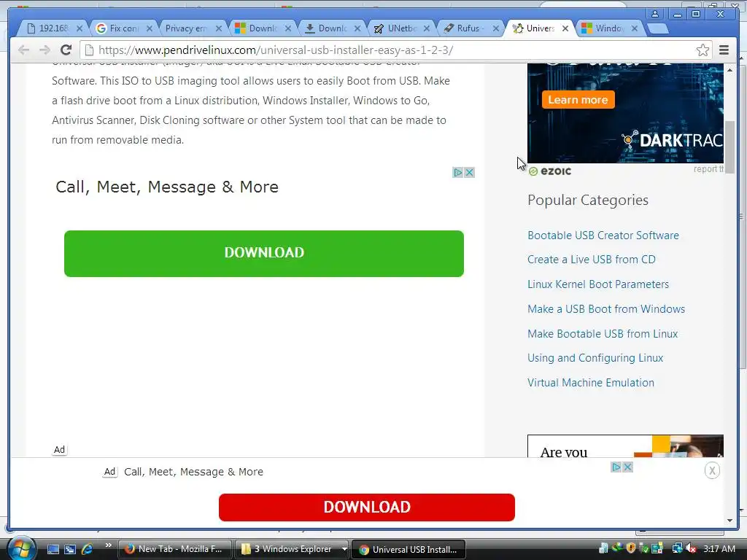Click the Ad label on bottom banner
Viewport: 747px width, 560px height.
[x=109, y=472]
